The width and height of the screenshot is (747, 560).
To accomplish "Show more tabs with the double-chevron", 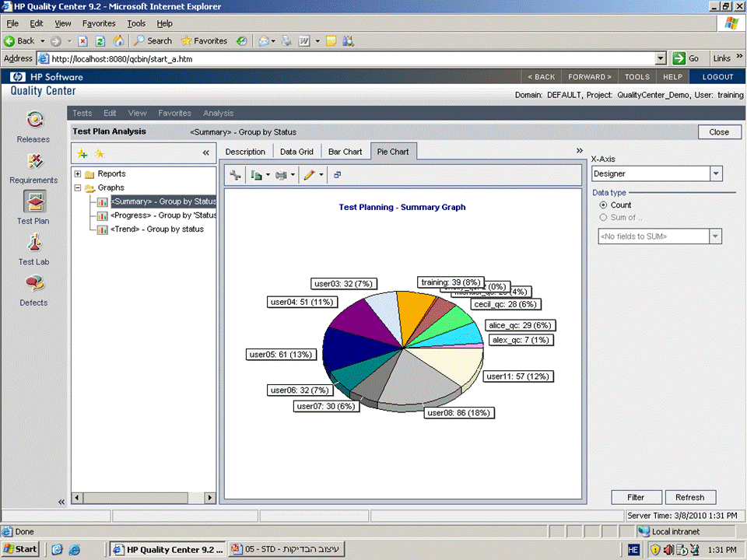I will pos(579,150).
